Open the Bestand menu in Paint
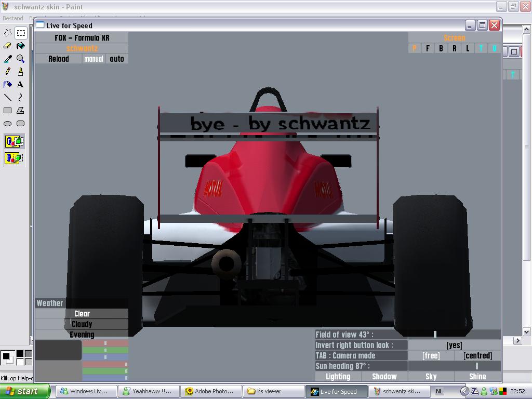532x399 pixels. coord(13,18)
